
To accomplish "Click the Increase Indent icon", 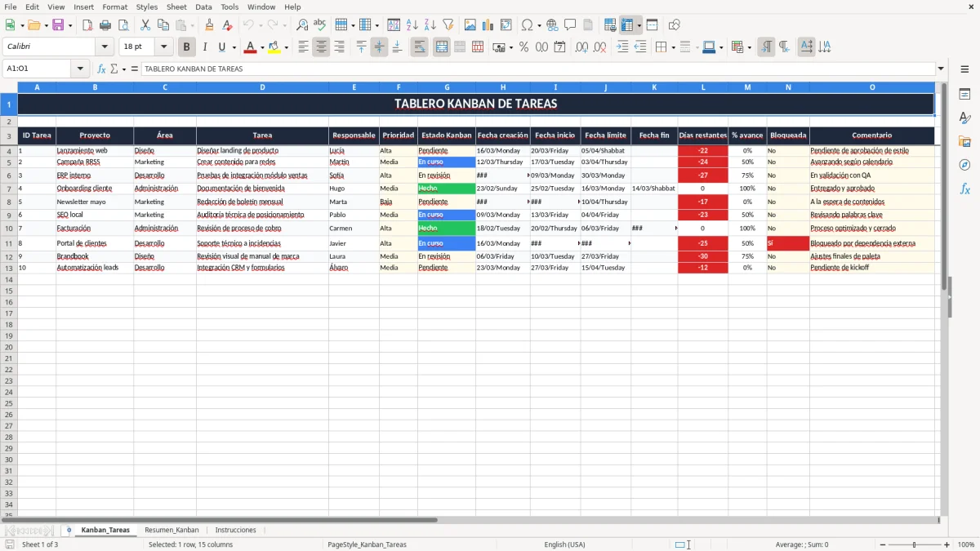I will [x=622, y=47].
